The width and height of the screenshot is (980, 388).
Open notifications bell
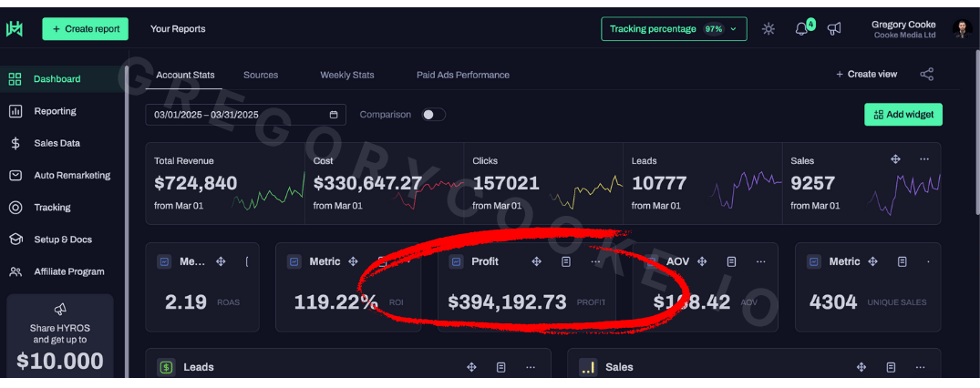coord(802,29)
